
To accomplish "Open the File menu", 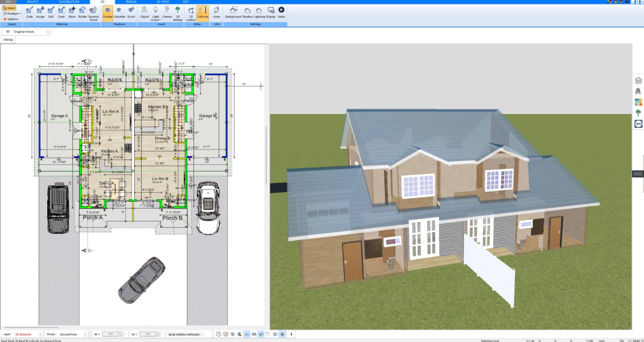I will [8, 2].
